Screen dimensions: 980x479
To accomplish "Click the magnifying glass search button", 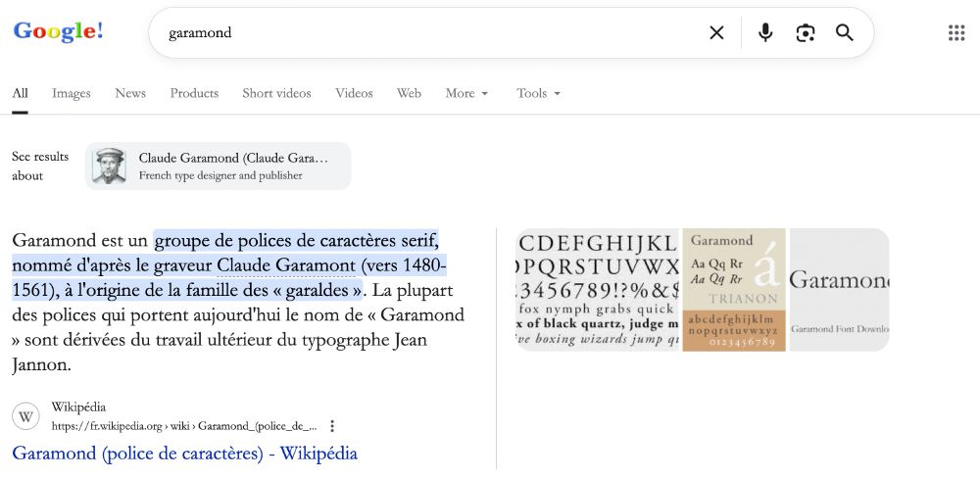I will click(x=845, y=32).
